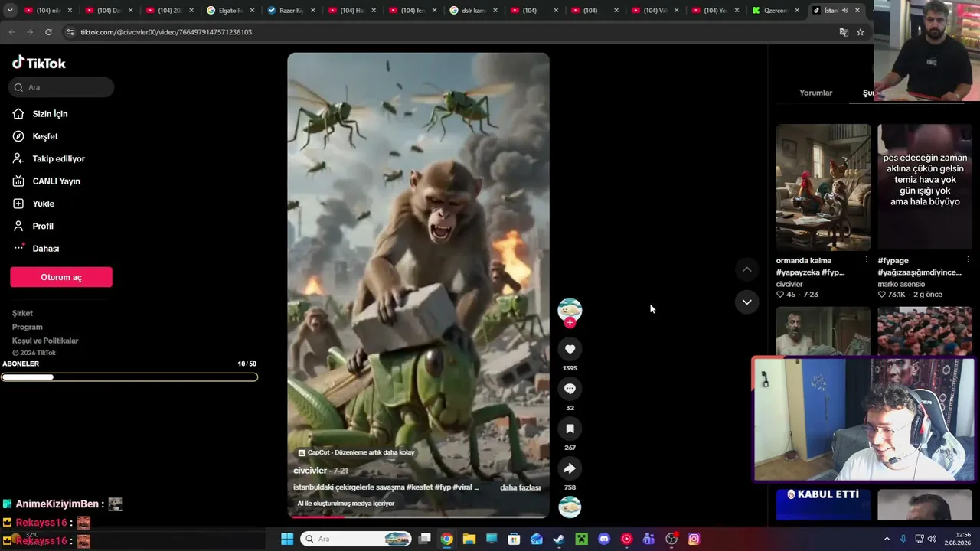Translate this page via the address bar icon

[844, 32]
